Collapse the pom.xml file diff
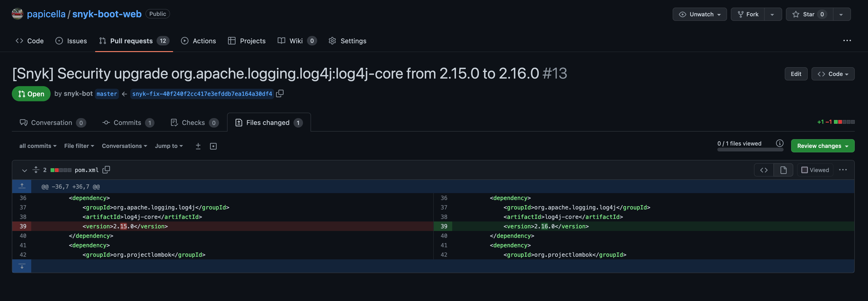 [24, 170]
